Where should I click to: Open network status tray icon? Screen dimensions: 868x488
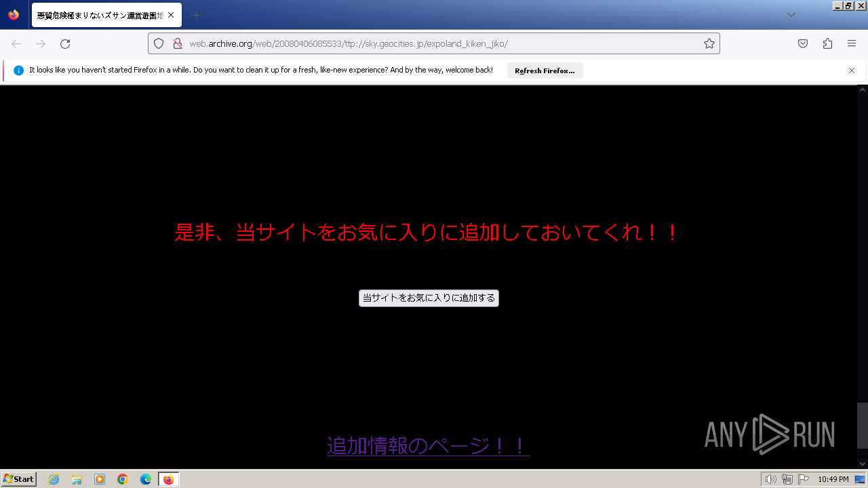coord(787,479)
